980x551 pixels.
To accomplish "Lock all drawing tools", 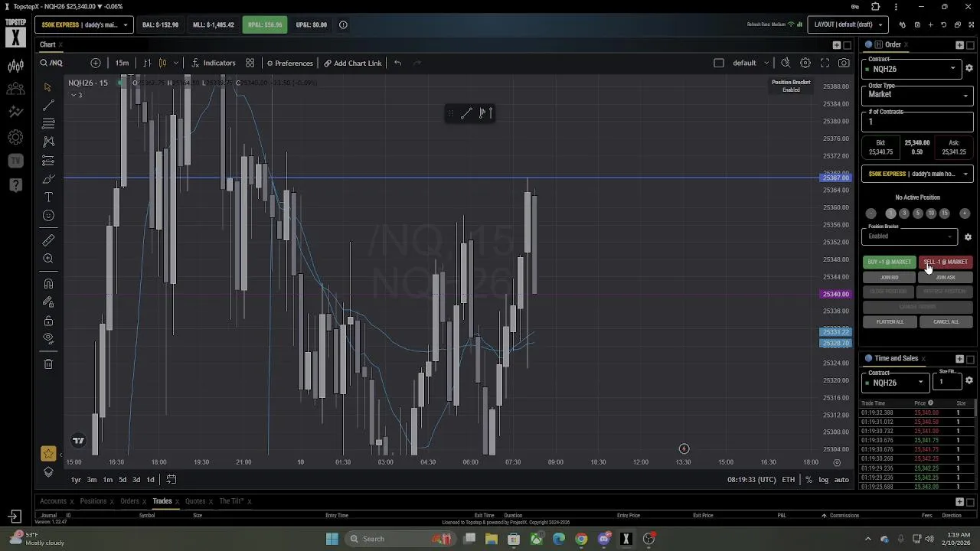I will coord(48,321).
